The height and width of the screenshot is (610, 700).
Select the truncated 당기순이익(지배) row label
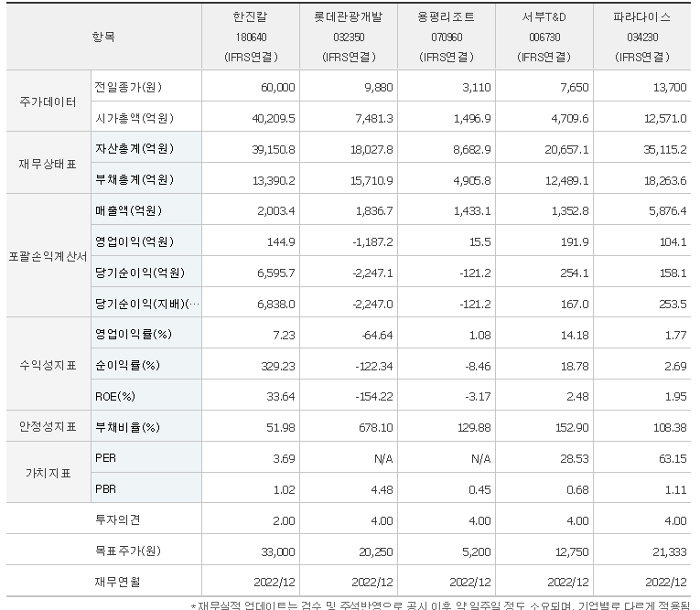point(147,304)
